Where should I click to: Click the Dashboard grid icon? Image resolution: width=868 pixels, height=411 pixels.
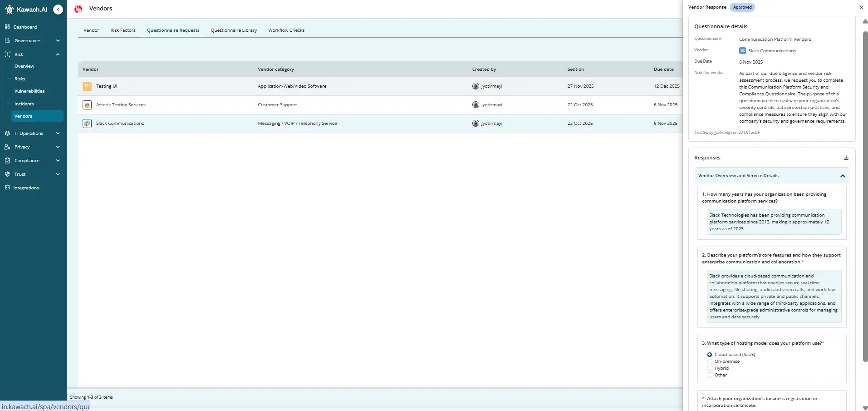(x=7, y=27)
